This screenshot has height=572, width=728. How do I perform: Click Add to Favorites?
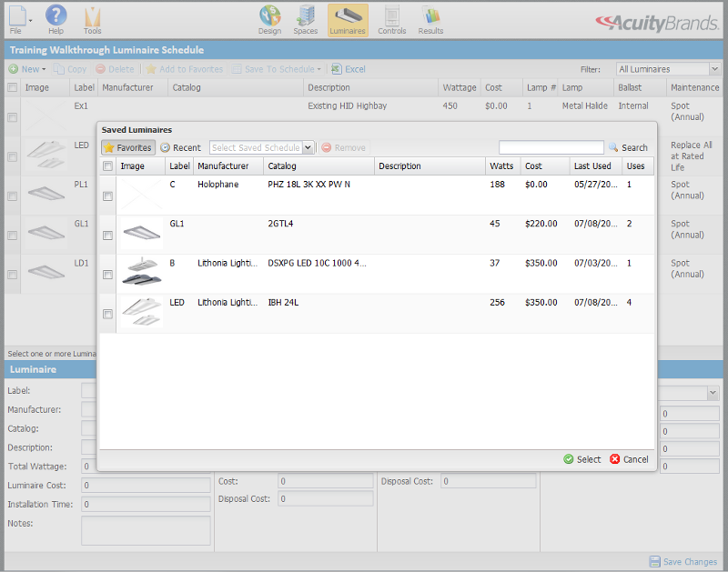pyautogui.click(x=185, y=69)
